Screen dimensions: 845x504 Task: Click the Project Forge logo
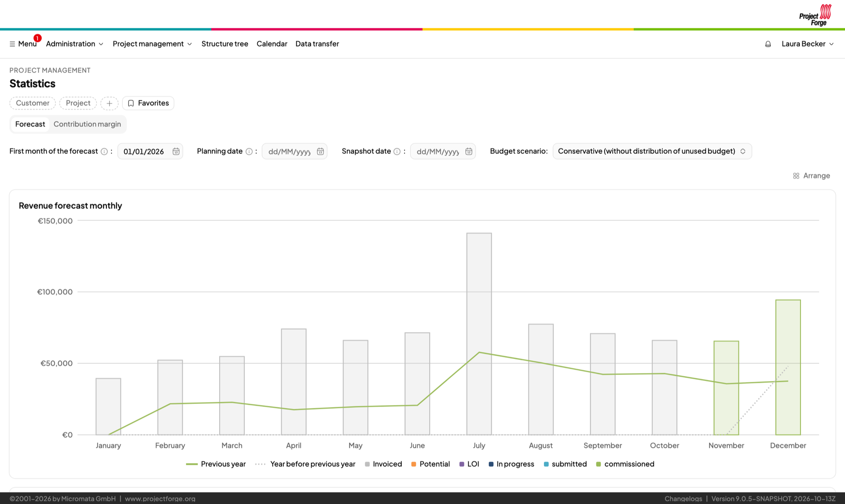pyautogui.click(x=815, y=15)
